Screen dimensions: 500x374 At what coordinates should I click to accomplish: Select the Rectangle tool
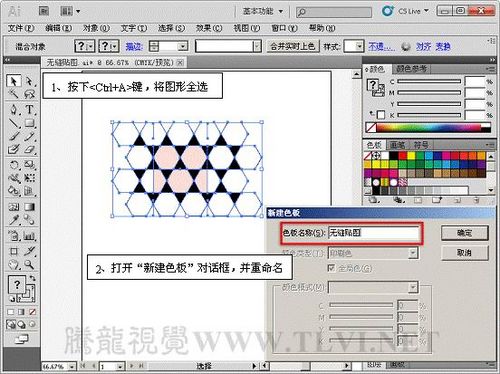(x=30, y=123)
